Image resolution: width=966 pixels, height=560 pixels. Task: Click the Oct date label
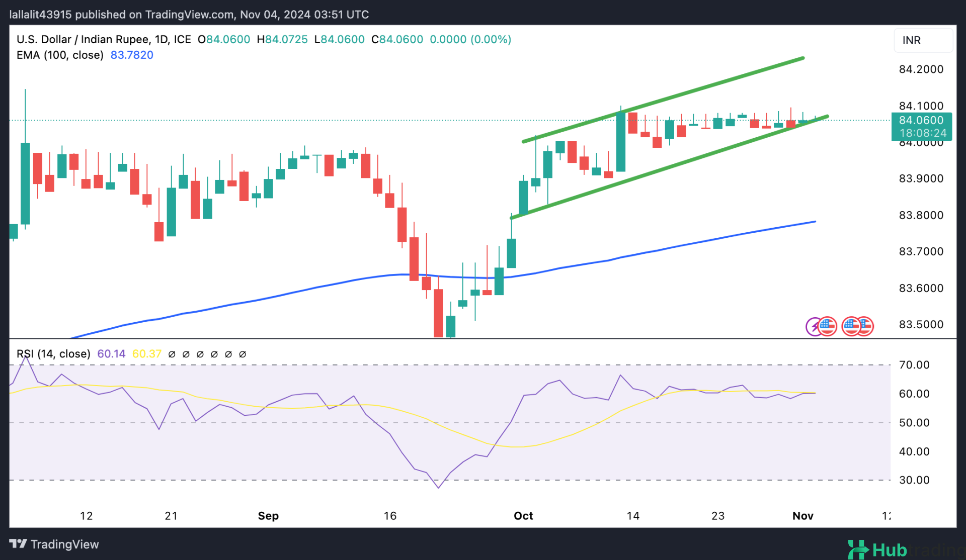click(523, 516)
